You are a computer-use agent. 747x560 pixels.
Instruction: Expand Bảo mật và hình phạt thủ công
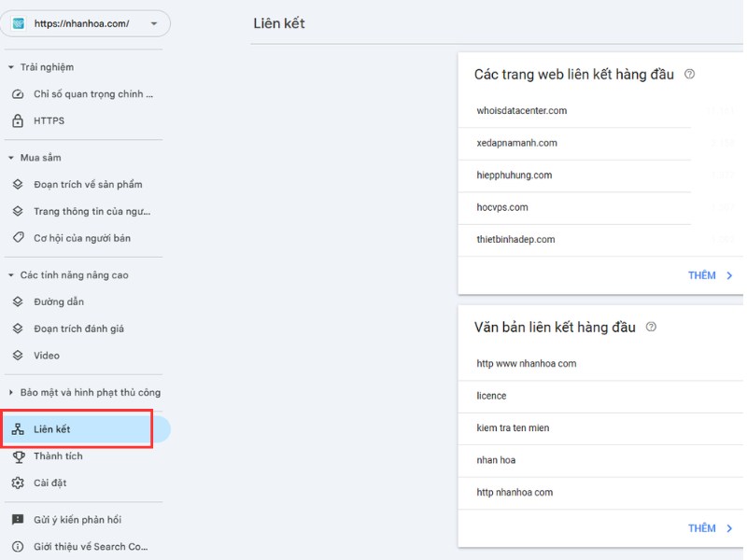tap(11, 393)
